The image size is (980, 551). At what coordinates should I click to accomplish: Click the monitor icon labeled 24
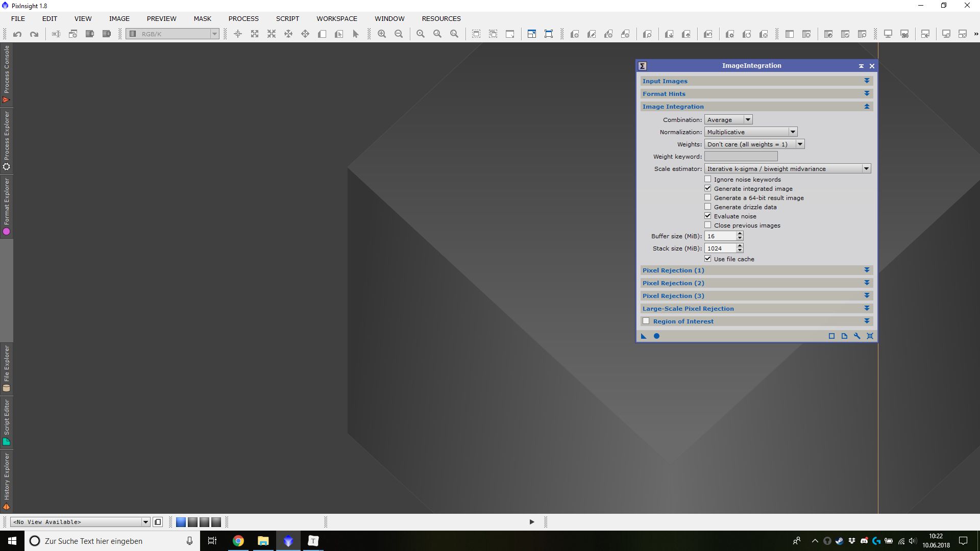click(904, 34)
